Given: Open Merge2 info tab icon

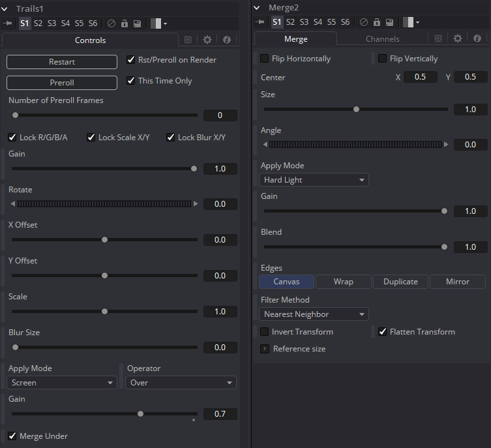Looking at the screenshot, I should (477, 38).
